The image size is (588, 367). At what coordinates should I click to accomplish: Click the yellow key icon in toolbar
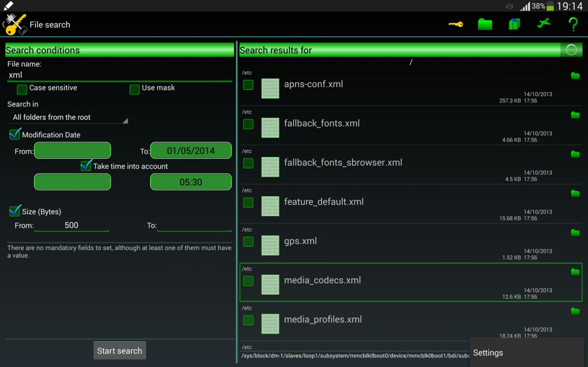[455, 24]
